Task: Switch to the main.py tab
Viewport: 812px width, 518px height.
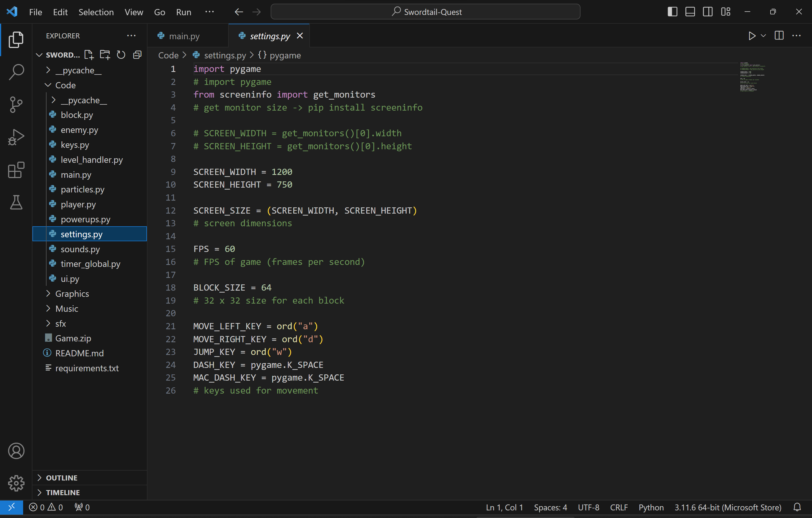Action: coord(184,36)
